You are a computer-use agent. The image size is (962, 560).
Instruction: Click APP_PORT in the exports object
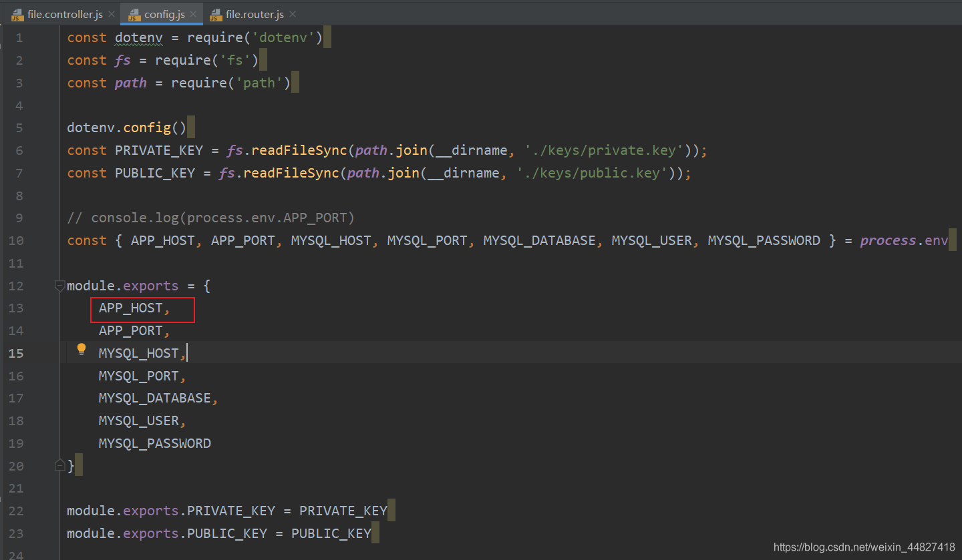(x=131, y=331)
